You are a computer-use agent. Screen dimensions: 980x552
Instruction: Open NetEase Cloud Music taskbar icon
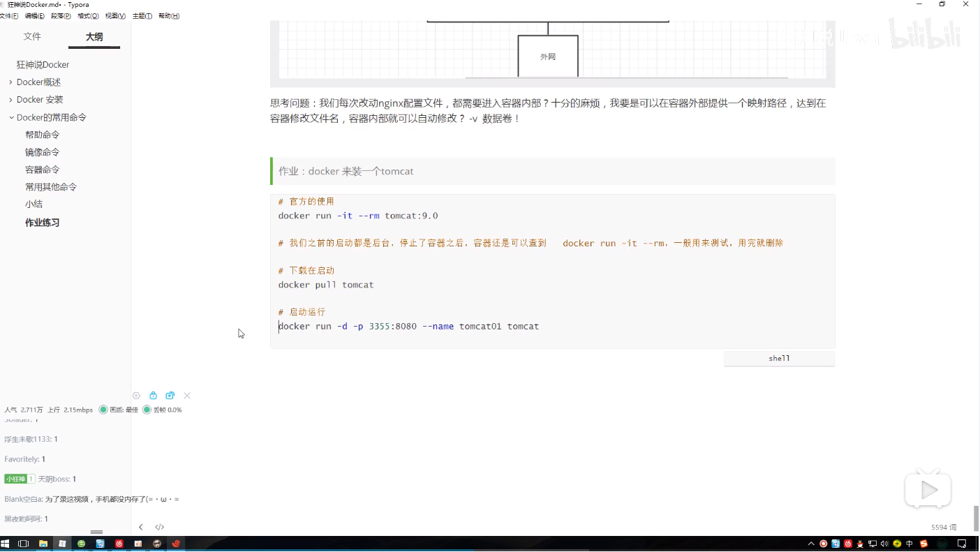119,544
